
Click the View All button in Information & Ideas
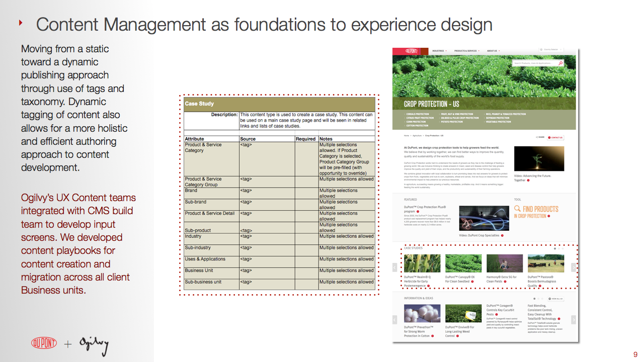556,299
